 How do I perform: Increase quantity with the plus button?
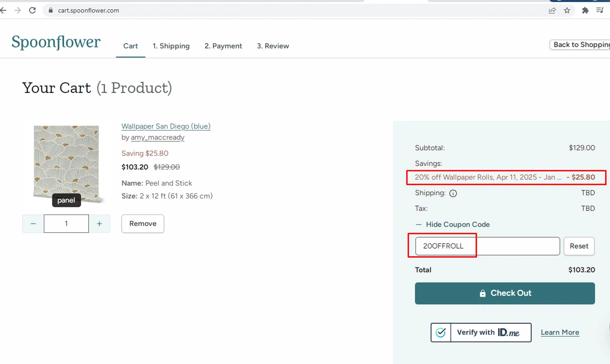[x=99, y=224]
